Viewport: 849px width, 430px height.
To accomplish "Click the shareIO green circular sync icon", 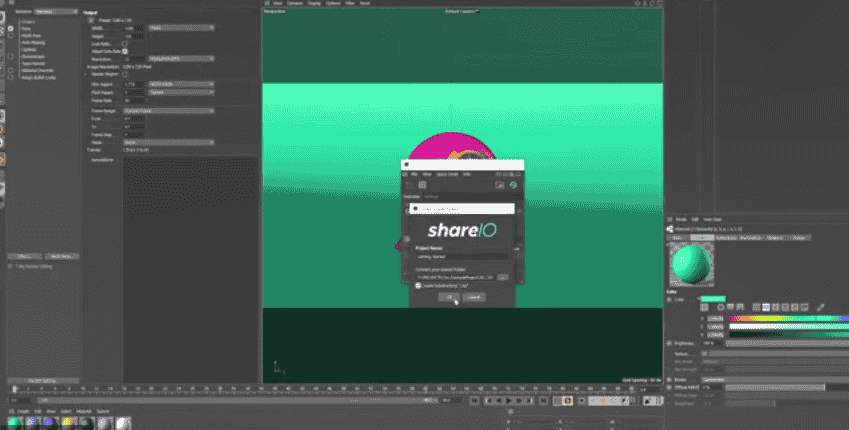I will (513, 185).
